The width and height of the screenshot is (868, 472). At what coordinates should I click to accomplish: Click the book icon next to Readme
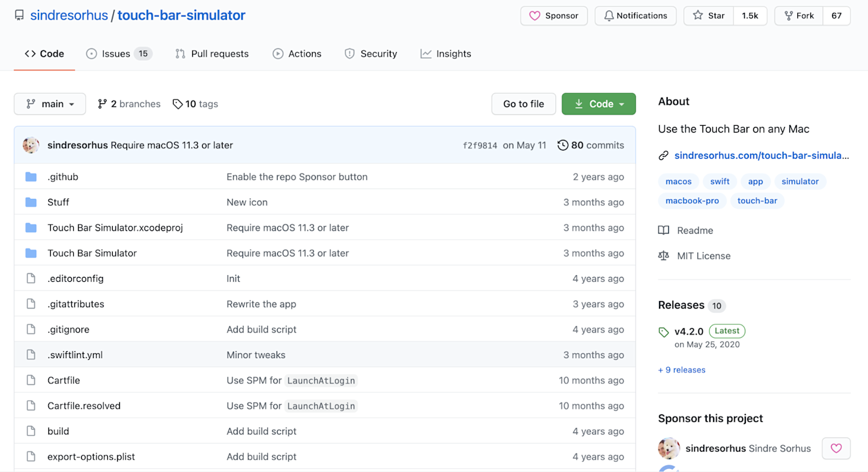click(663, 230)
